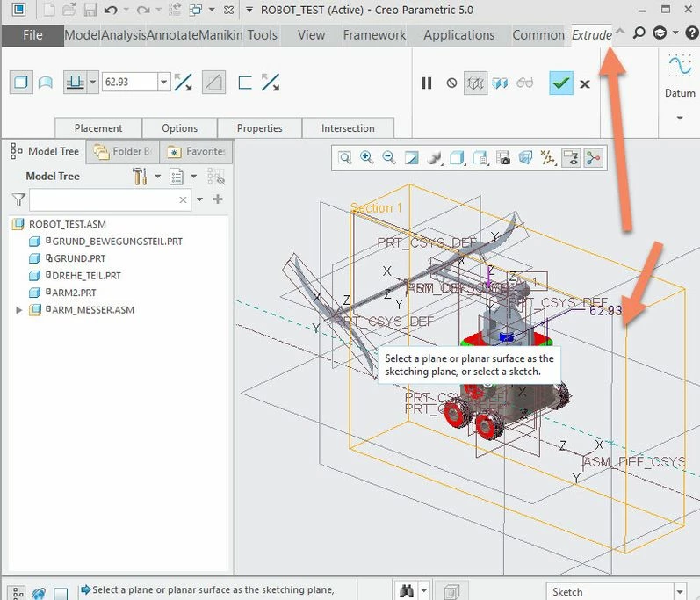Open the learning connector icon
The height and width of the screenshot is (600, 700).
660,33
